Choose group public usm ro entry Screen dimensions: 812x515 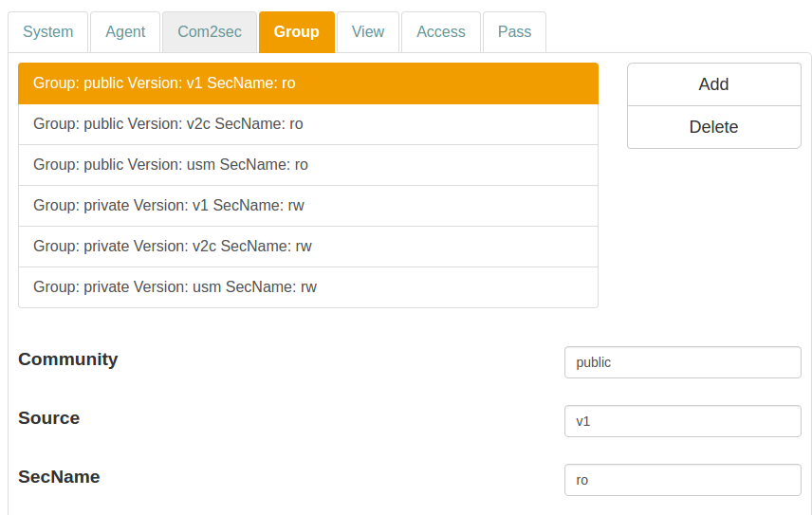click(307, 165)
